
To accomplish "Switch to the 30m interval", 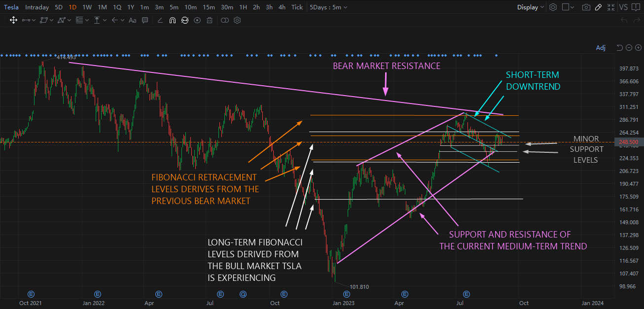I will pyautogui.click(x=227, y=7).
